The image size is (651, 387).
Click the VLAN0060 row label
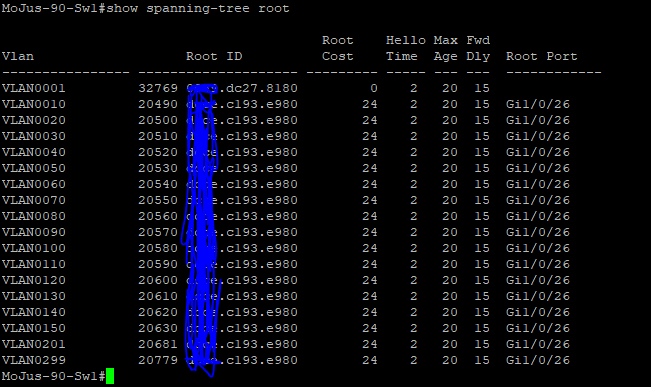(x=34, y=184)
